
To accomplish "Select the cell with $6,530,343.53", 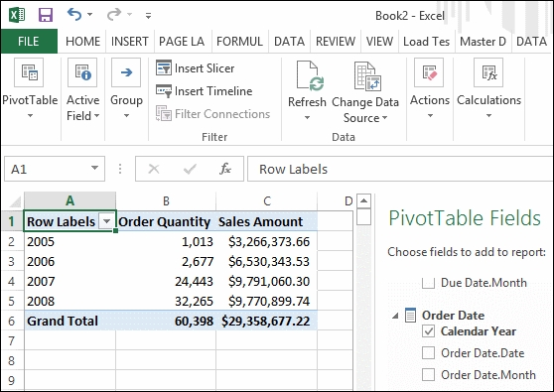I will coord(267,262).
